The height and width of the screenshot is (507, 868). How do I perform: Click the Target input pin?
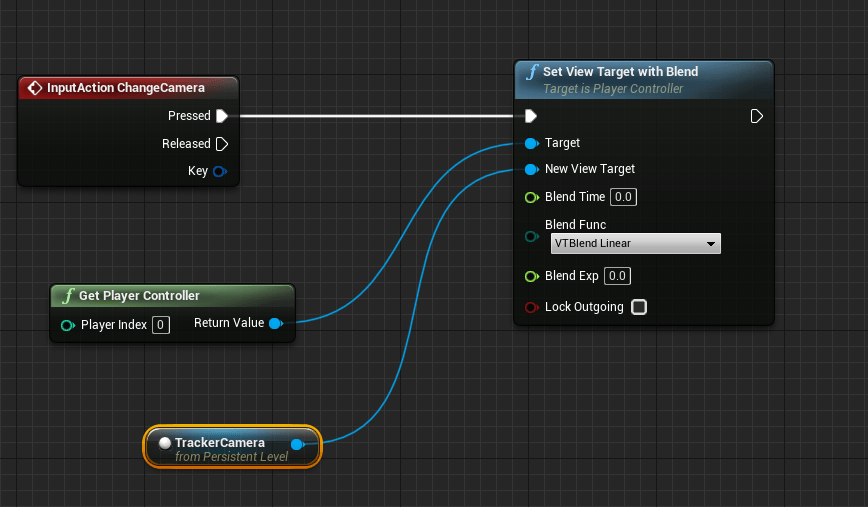(531, 144)
